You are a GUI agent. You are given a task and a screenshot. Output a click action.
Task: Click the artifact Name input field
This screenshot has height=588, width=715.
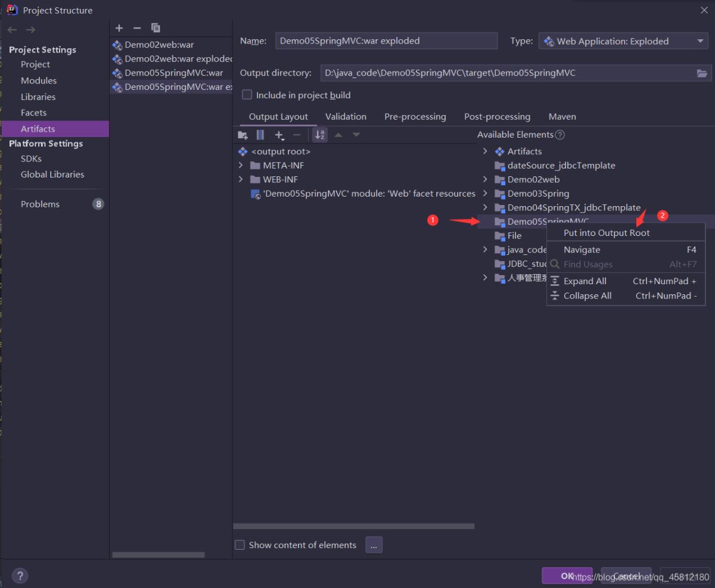click(386, 41)
